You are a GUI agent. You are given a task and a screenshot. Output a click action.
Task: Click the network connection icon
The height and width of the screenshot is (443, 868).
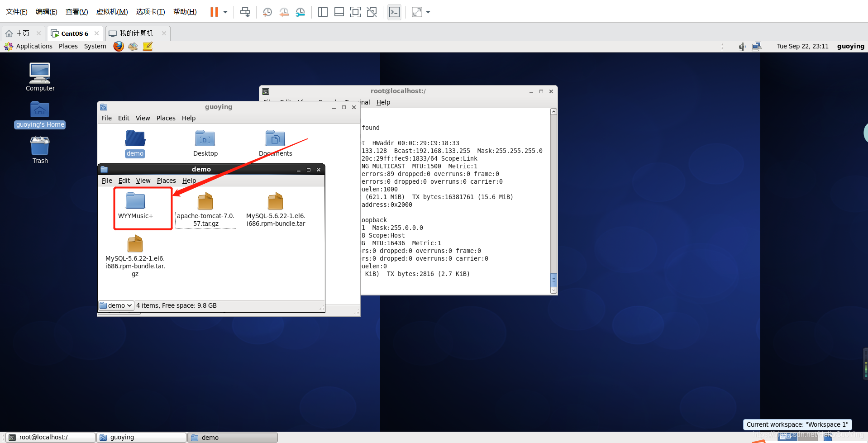[757, 46]
